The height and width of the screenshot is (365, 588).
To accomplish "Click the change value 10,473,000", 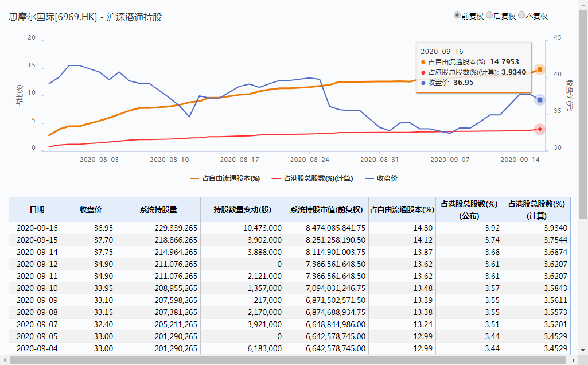I will [x=262, y=228].
